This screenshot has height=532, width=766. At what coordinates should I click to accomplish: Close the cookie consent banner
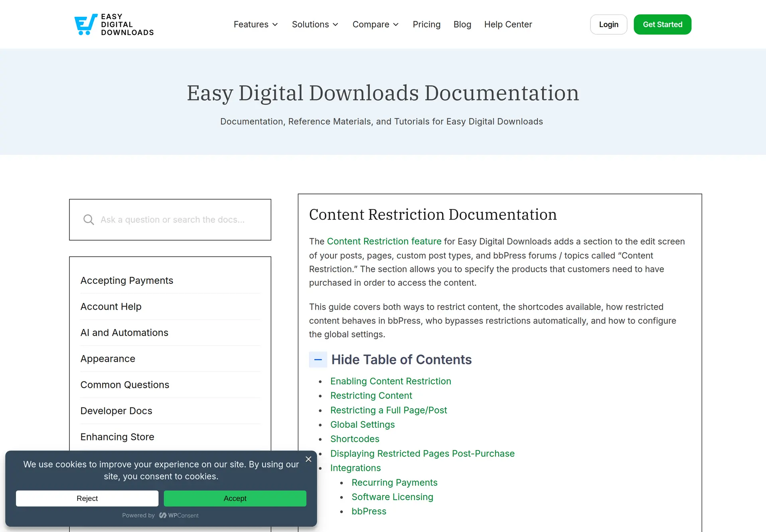tap(308, 459)
